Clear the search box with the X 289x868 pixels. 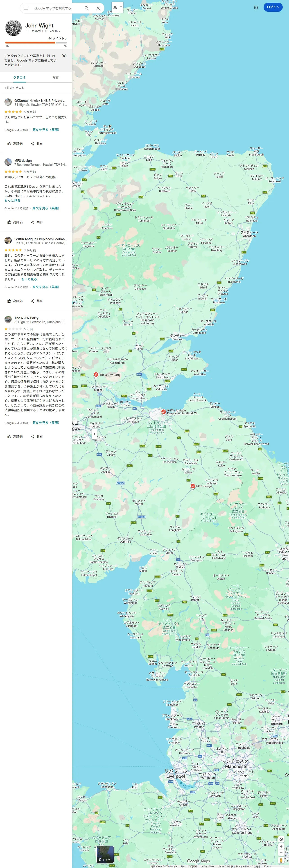(x=98, y=8)
